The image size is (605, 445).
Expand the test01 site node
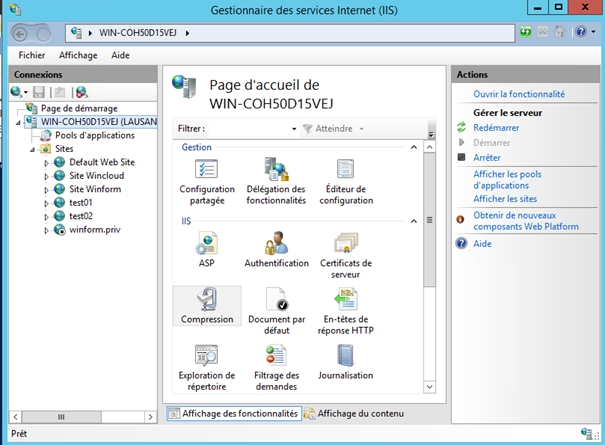click(47, 203)
